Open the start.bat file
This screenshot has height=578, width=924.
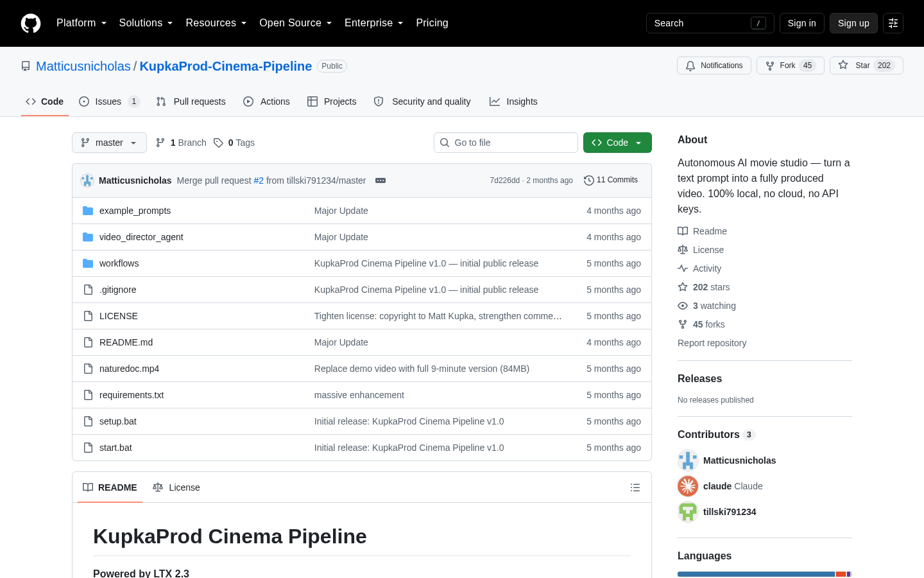pyautogui.click(x=116, y=448)
